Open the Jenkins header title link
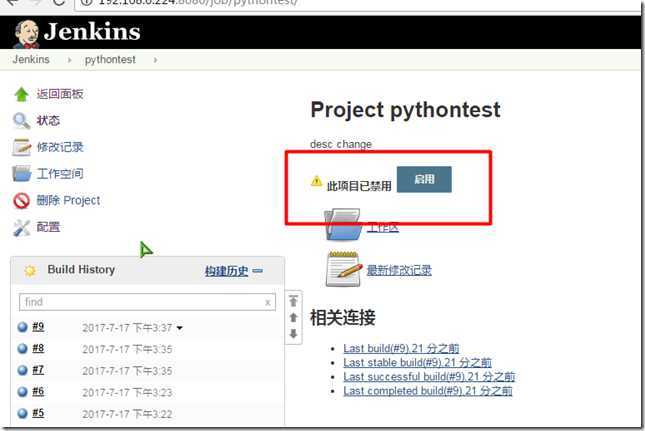This screenshot has height=431, width=645. tap(92, 32)
